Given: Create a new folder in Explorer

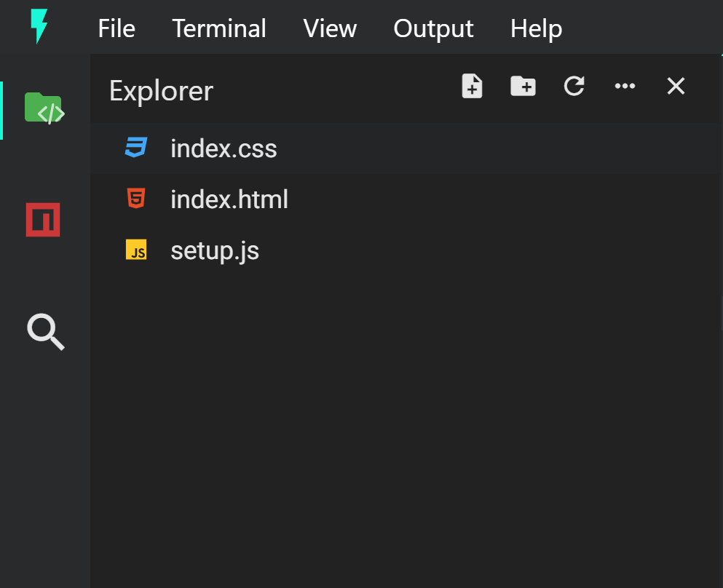Looking at the screenshot, I should coord(523,86).
